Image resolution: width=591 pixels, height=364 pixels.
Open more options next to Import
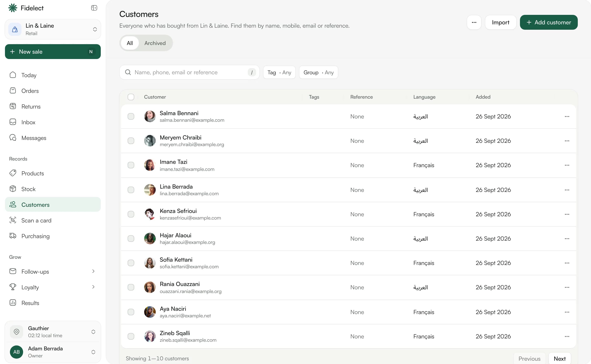(x=474, y=22)
